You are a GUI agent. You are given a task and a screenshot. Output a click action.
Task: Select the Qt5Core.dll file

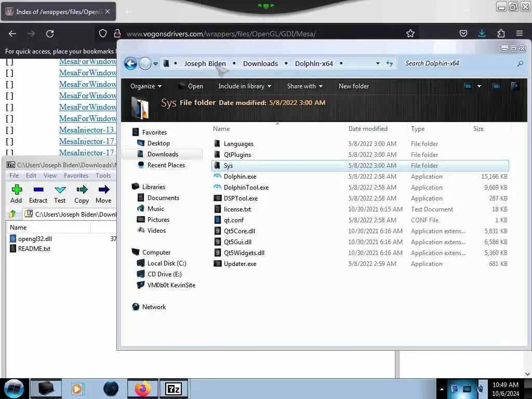[239, 231]
